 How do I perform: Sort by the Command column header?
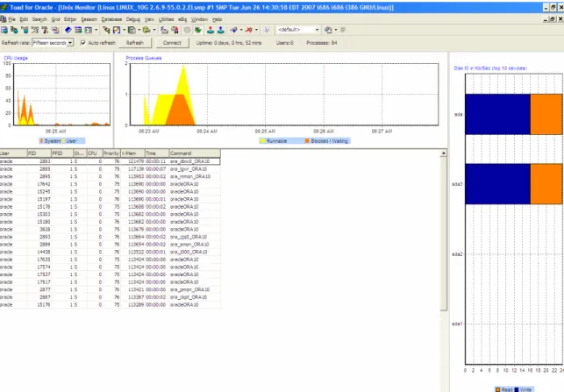point(195,153)
